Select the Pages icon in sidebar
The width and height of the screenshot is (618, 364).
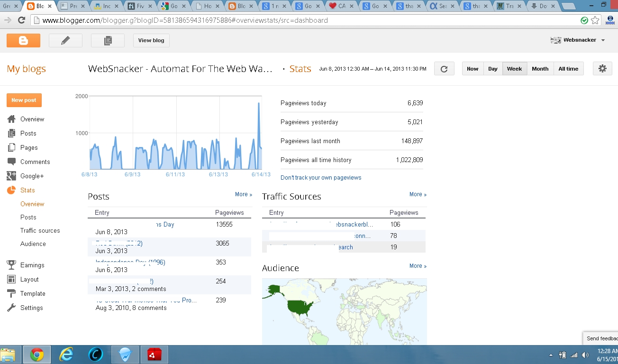pos(11,147)
